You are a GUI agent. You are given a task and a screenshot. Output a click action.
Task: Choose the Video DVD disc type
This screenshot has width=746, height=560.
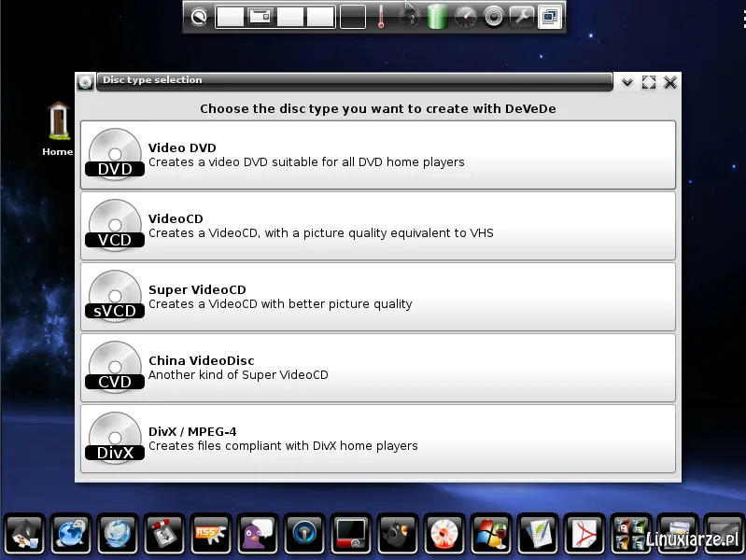click(378, 155)
